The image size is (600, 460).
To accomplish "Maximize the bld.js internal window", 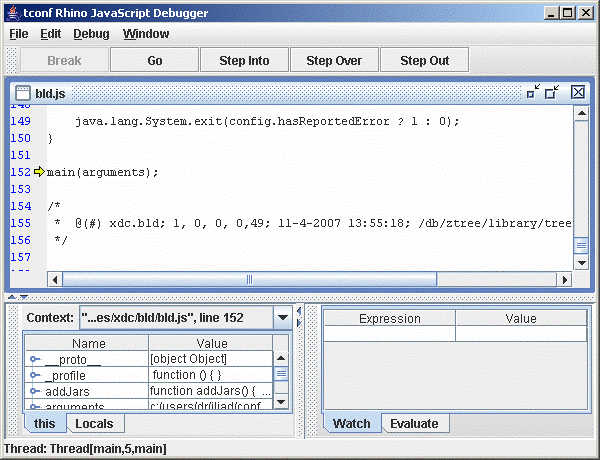I will [551, 92].
